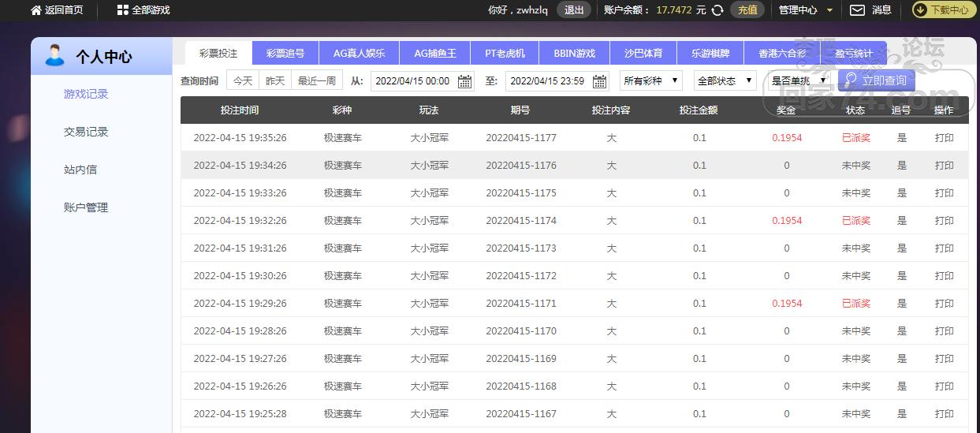
Task: Switch to 彩票投注 tab
Action: click(x=218, y=53)
